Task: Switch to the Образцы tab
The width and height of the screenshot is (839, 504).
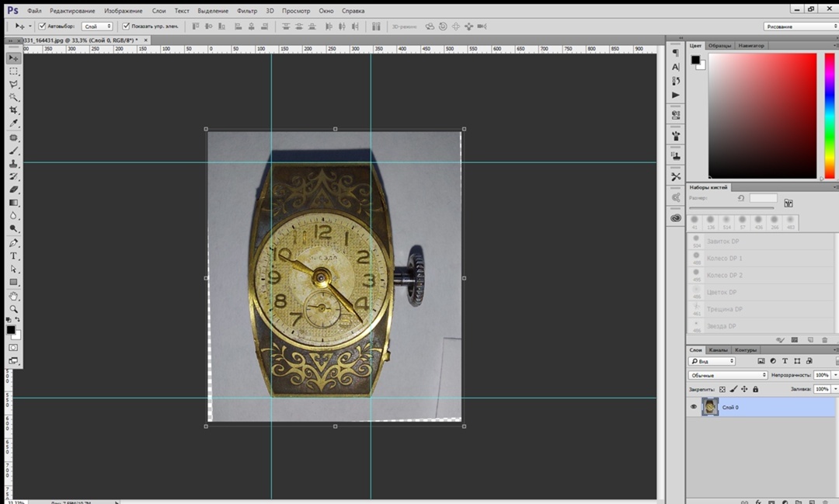Action: click(x=719, y=46)
